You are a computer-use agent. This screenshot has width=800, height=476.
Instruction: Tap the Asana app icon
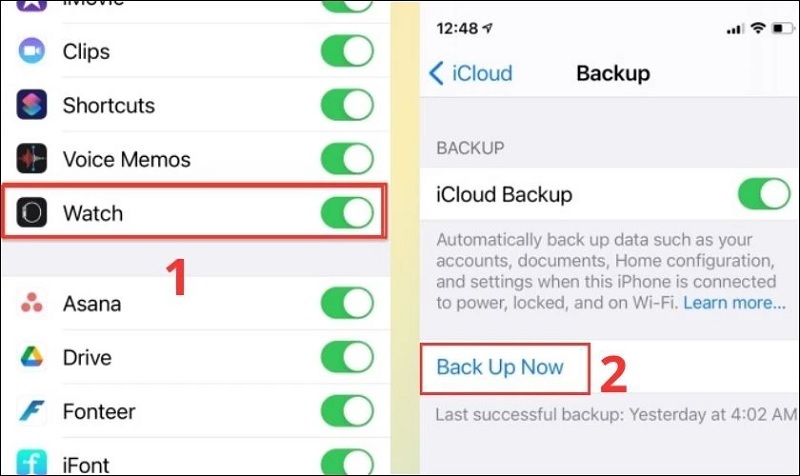pos(32,303)
